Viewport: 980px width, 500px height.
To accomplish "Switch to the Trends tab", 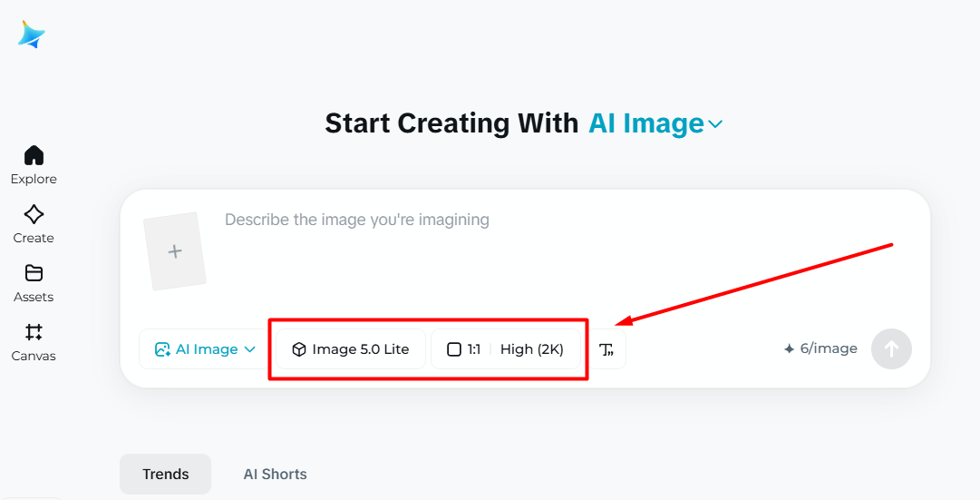I will [165, 474].
